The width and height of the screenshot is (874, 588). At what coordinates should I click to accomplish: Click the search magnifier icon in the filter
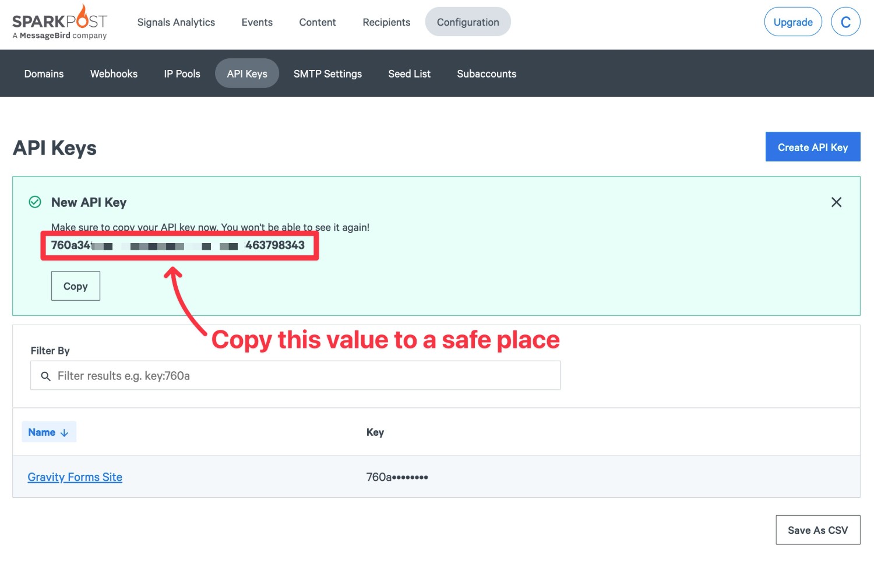click(x=45, y=376)
